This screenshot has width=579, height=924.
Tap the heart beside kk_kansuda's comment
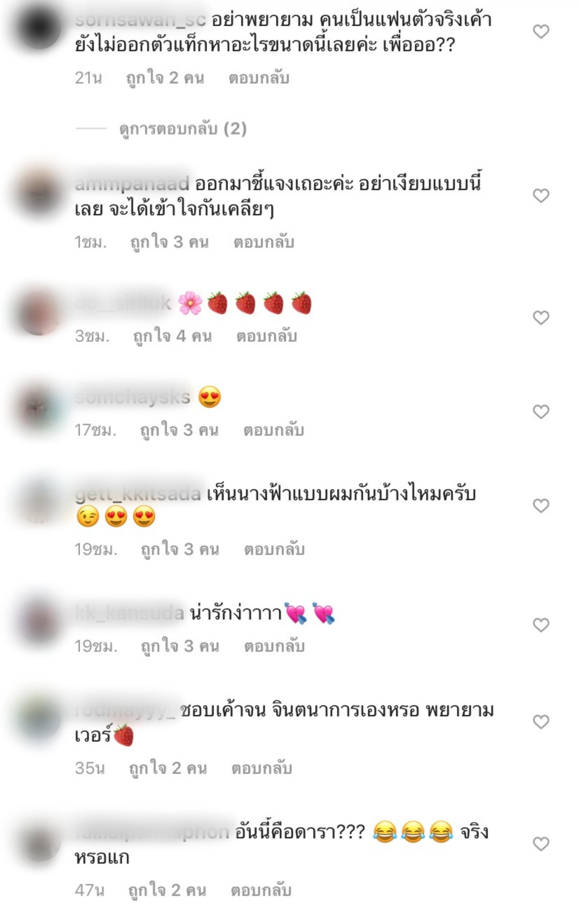point(541,625)
